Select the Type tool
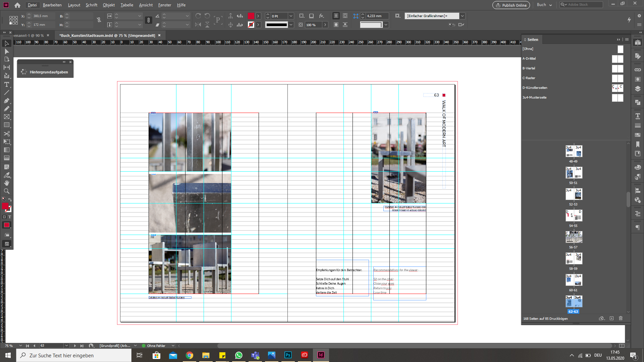Viewport: 644px width, 362px height. [6, 84]
